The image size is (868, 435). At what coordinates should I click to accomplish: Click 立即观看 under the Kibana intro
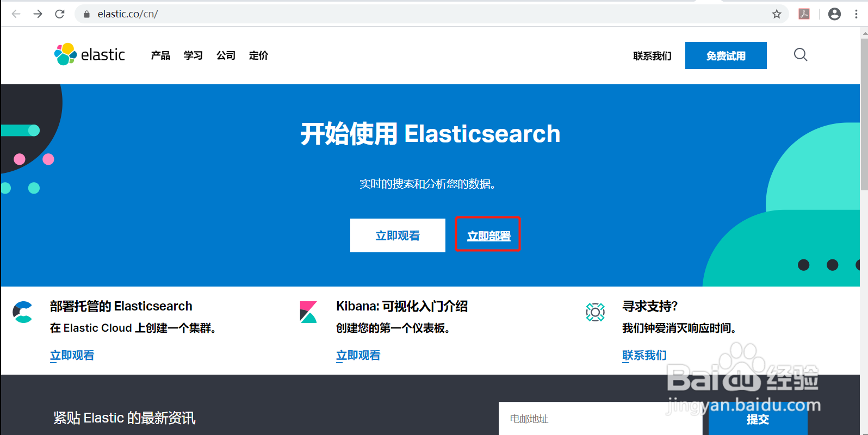[358, 356]
